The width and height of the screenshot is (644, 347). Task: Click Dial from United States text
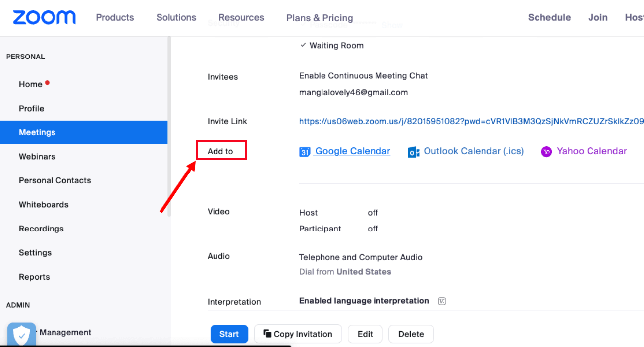pos(345,272)
